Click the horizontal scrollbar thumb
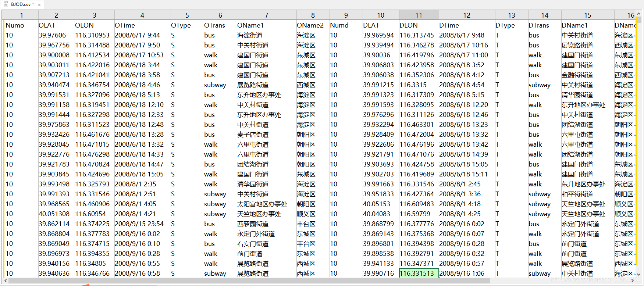Viewport: 644px width, 286px height. (249, 280)
